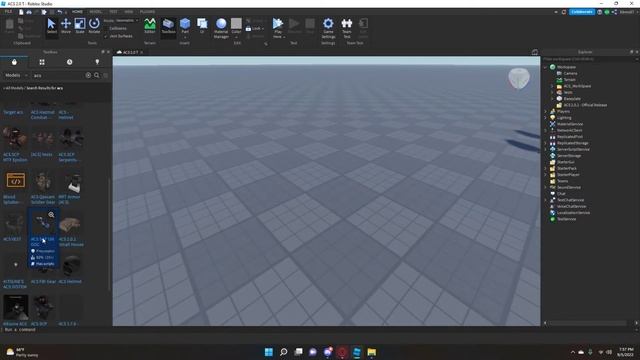
Task: Expand the StarterPack service
Action: tap(546, 168)
